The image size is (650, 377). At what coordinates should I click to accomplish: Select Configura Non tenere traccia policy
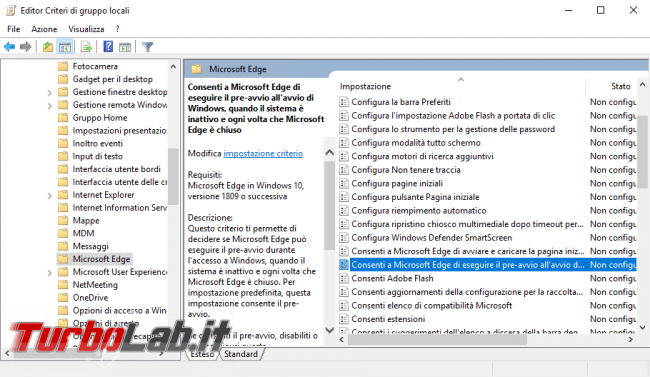point(406,170)
